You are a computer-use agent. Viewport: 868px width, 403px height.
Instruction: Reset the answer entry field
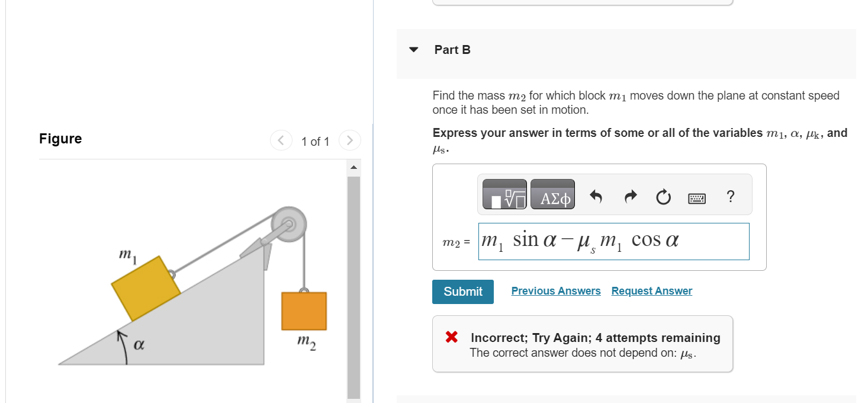663,196
